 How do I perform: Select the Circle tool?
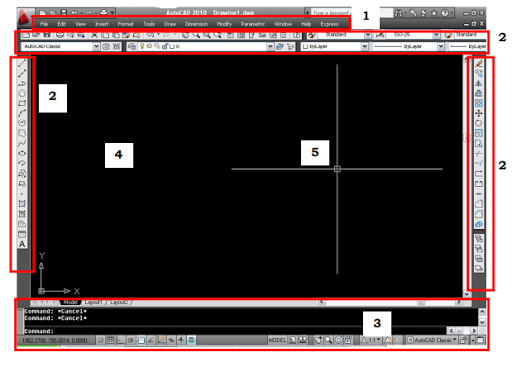[22, 123]
